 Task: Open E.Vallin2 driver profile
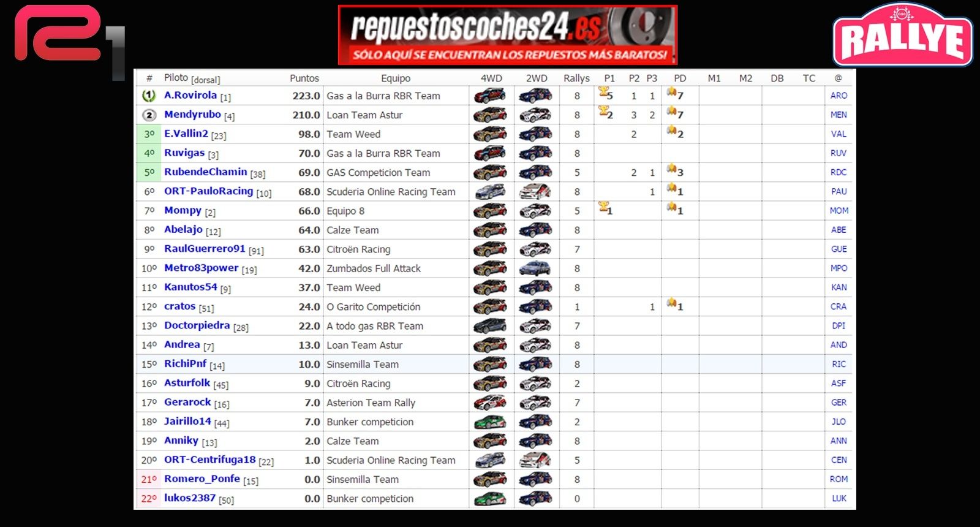(186, 134)
